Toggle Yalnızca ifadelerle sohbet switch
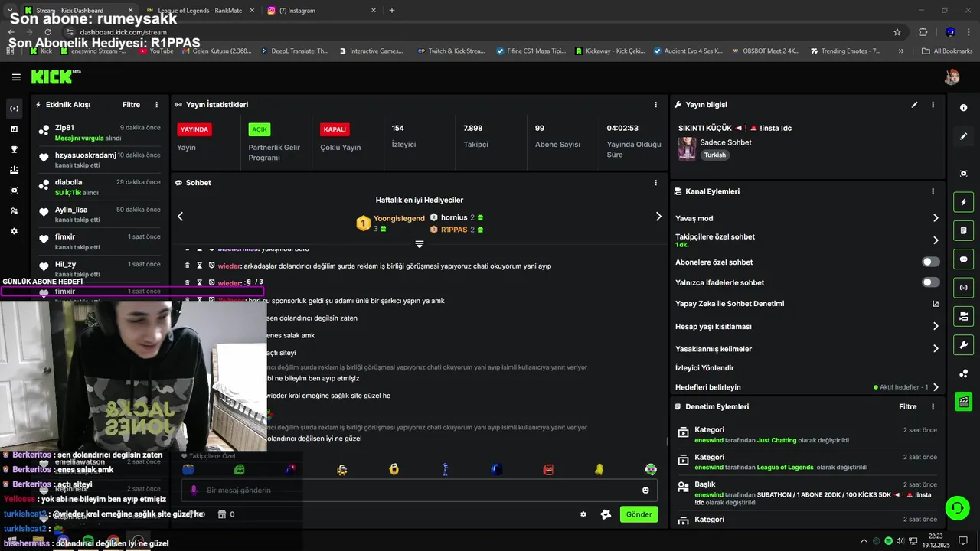The width and height of the screenshot is (980, 551). pos(931,282)
